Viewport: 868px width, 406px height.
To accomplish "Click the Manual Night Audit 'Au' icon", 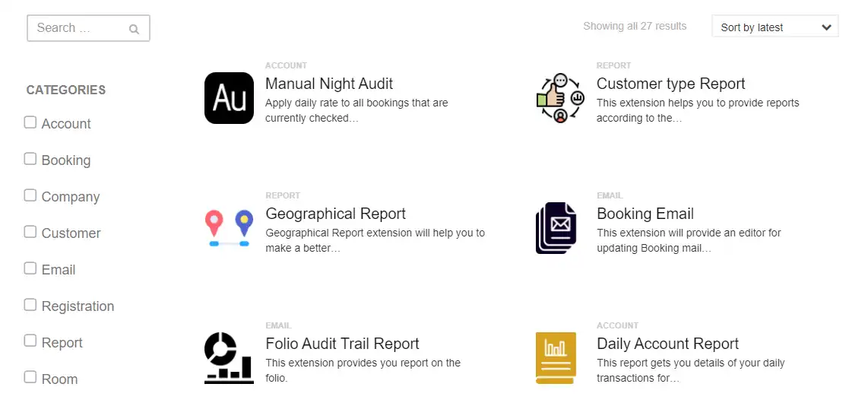I will coord(229,98).
